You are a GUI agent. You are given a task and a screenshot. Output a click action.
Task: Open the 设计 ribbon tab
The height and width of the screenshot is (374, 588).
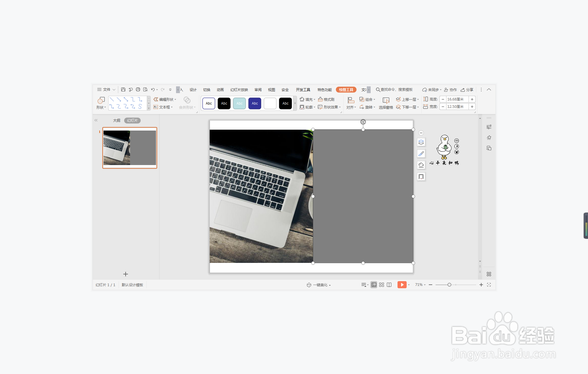[193, 90]
